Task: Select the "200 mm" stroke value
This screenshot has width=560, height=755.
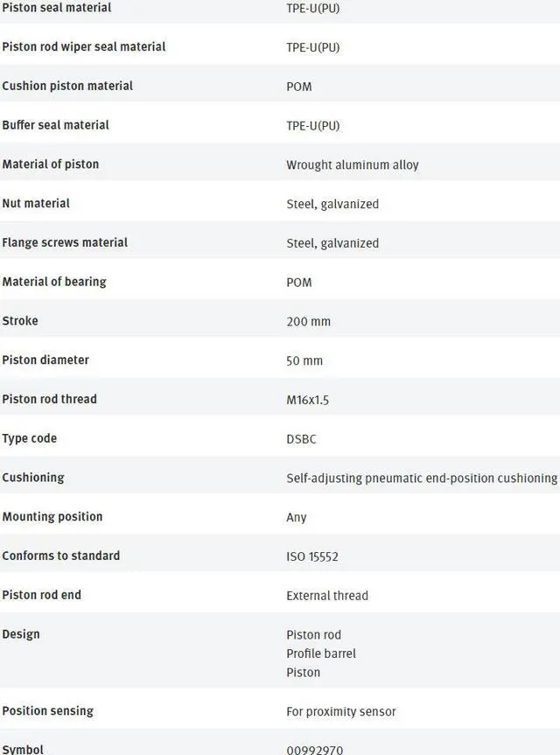Action: (308, 321)
